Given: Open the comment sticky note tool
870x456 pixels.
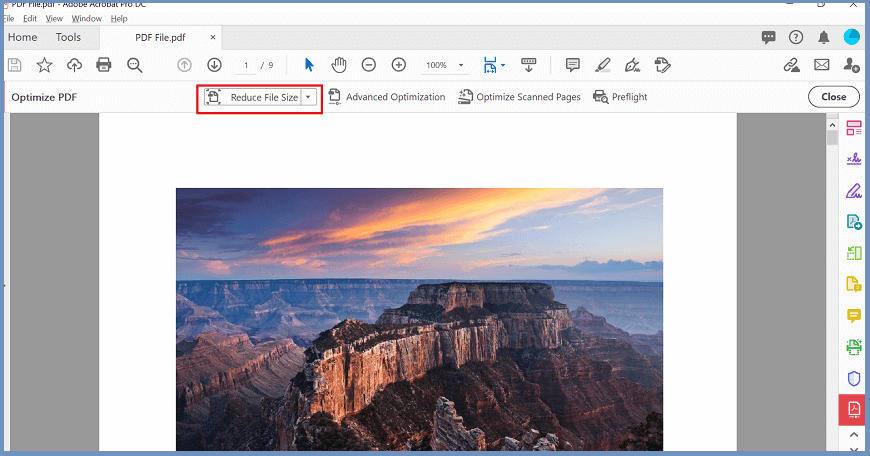Looking at the screenshot, I should pyautogui.click(x=572, y=65).
